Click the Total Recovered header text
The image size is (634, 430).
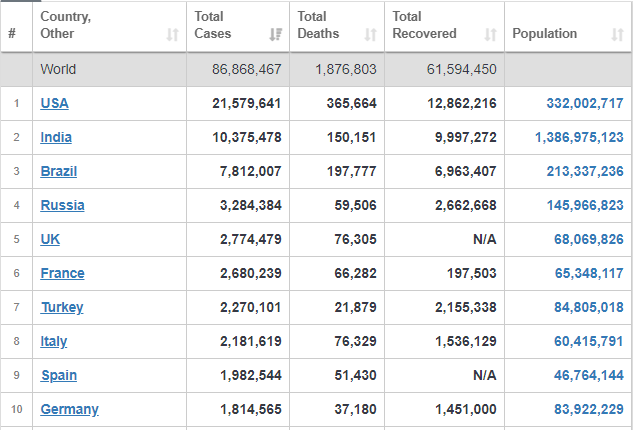coord(424,25)
